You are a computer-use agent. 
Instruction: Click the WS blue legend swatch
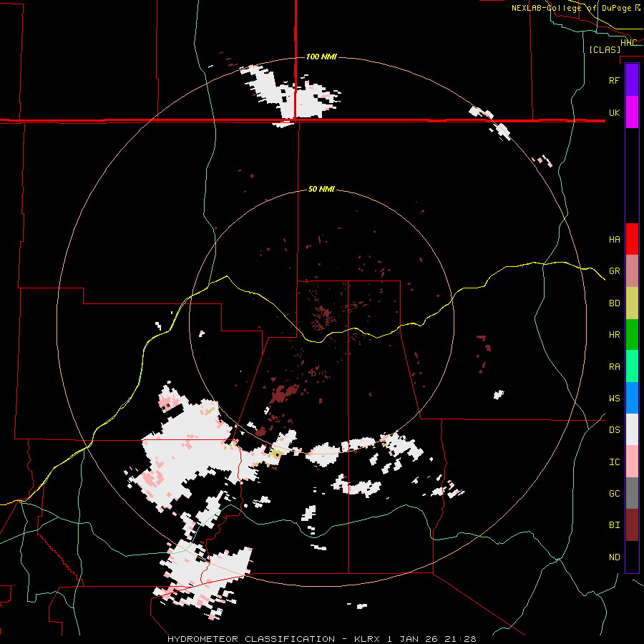pyautogui.click(x=632, y=398)
